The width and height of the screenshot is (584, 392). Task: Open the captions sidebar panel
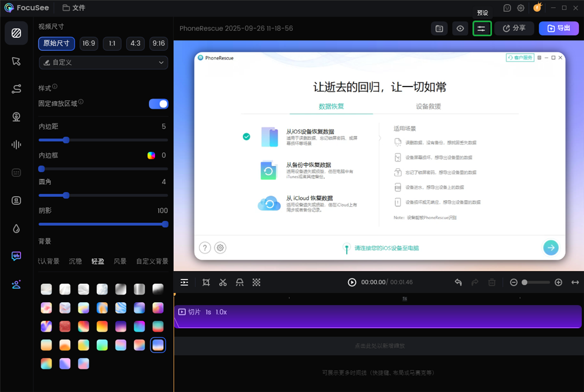pyautogui.click(x=16, y=172)
